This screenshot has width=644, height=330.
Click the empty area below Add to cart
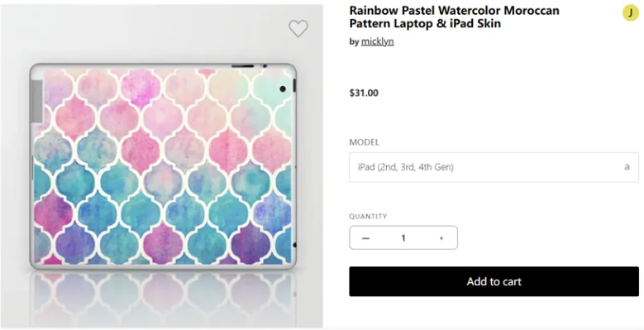494,313
